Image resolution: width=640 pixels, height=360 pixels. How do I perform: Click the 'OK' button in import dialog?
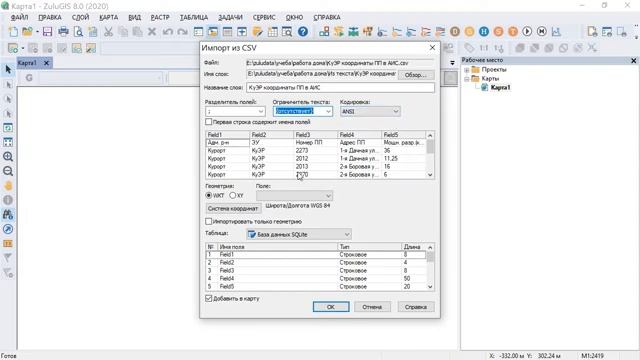point(331,307)
